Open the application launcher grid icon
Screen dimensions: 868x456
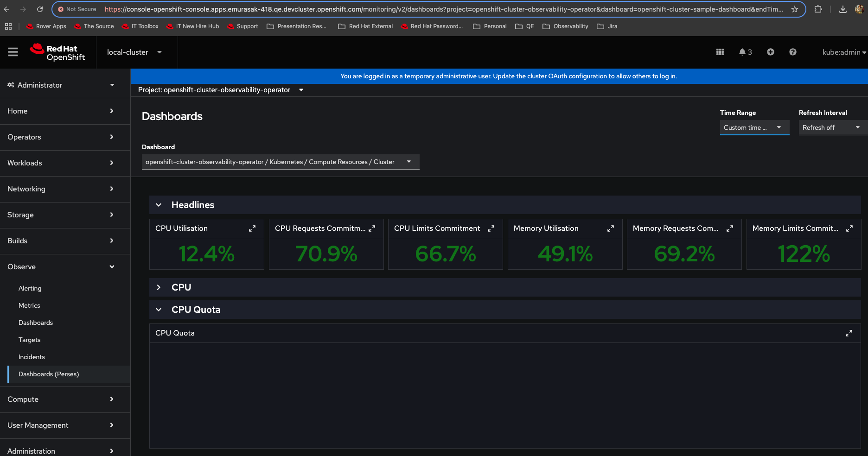click(x=720, y=52)
